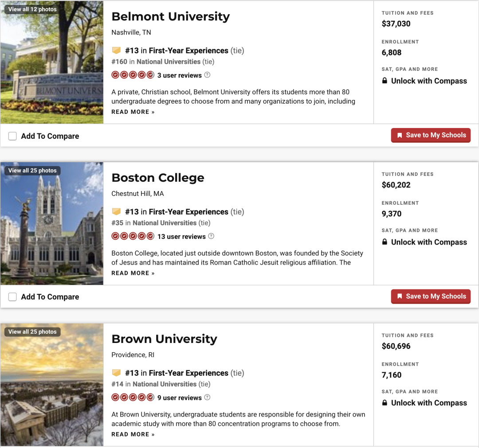
Task: Click help icon beside Belmont's 3 user reviews
Action: (207, 75)
